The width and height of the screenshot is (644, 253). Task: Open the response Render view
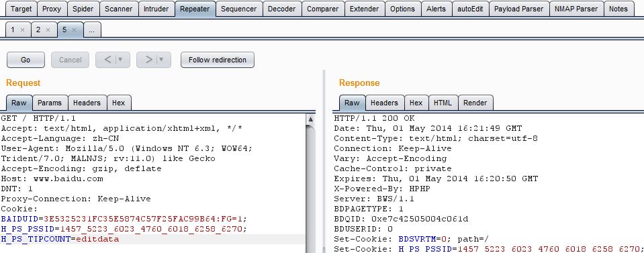pyautogui.click(x=475, y=103)
